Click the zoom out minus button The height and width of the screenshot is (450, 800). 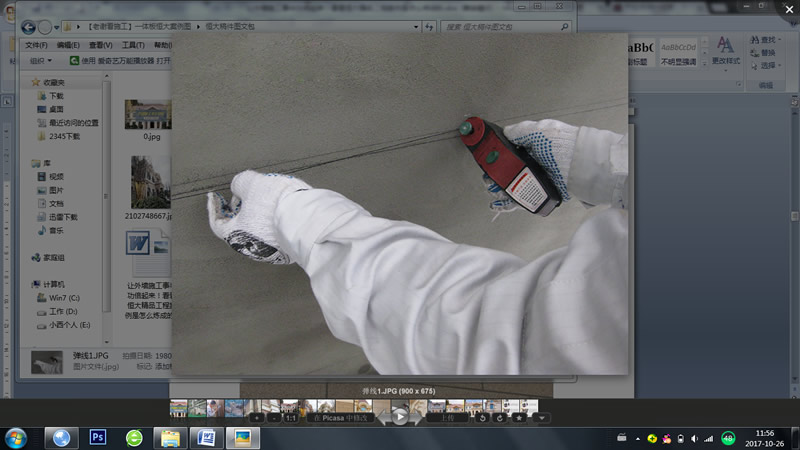click(273, 417)
